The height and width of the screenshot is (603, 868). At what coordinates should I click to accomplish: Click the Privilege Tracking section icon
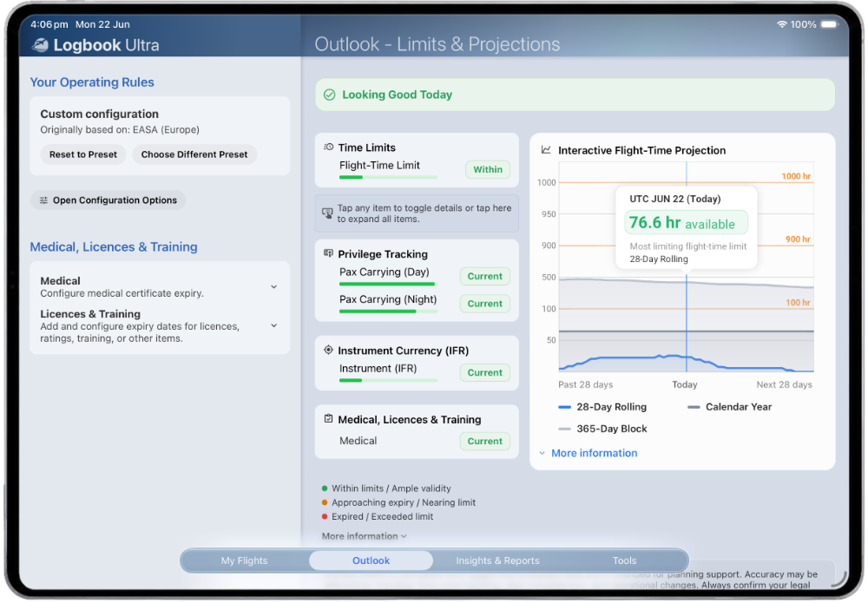tap(328, 253)
